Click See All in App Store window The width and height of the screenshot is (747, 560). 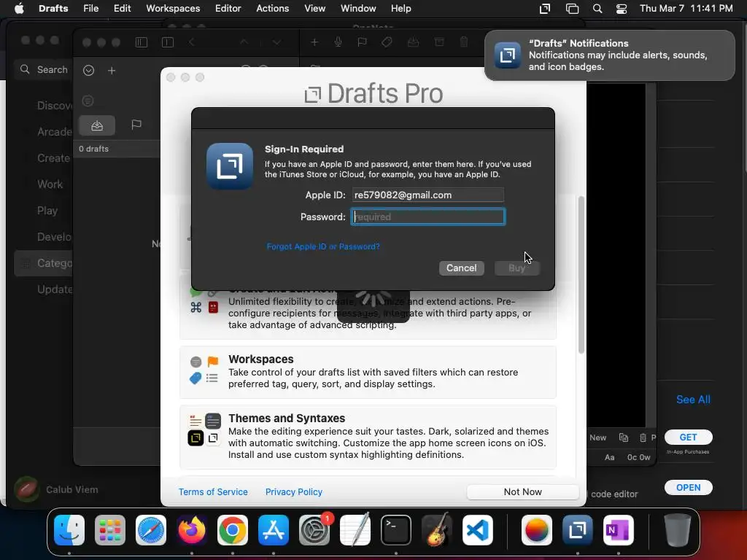click(693, 400)
